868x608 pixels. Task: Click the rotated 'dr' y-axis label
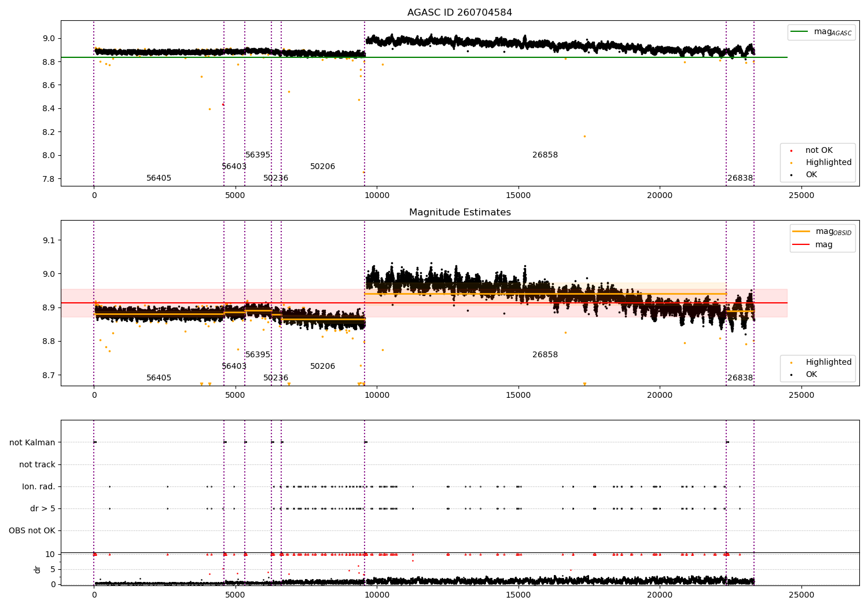click(x=38, y=569)
